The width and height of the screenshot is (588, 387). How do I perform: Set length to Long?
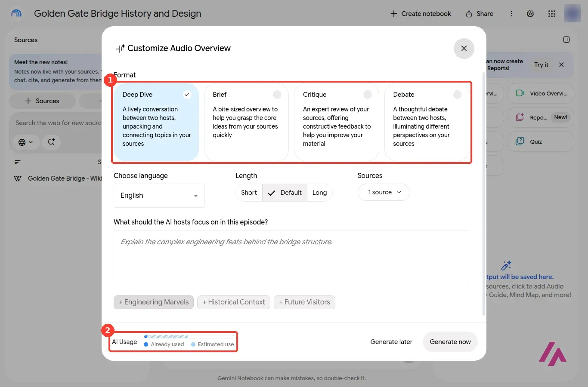pos(319,193)
